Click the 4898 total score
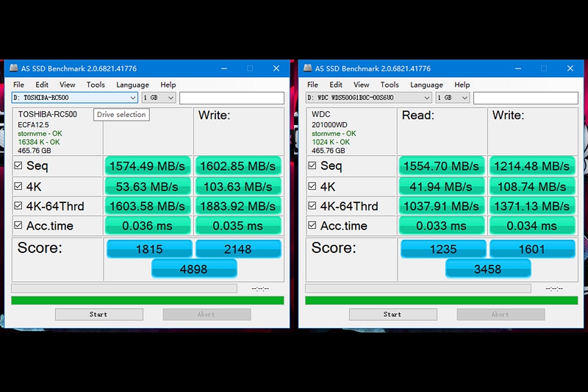Viewport: 588px width, 392px height. (x=194, y=269)
